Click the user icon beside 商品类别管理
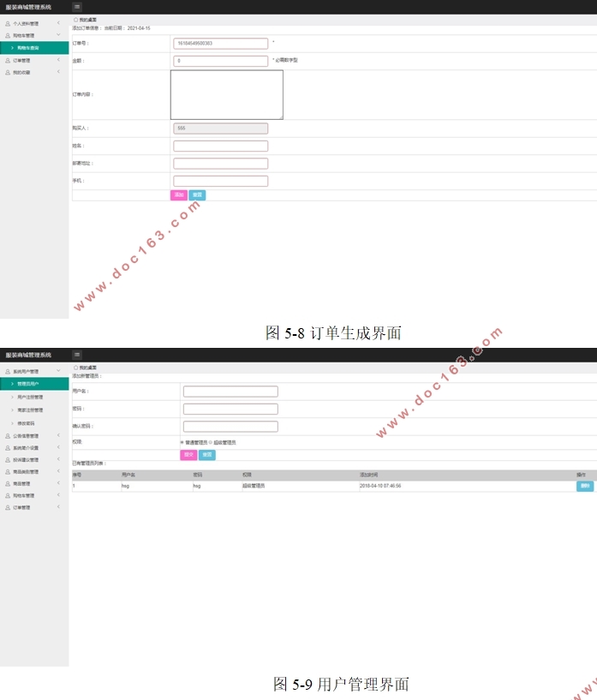This screenshot has width=597, height=700. tap(8, 471)
